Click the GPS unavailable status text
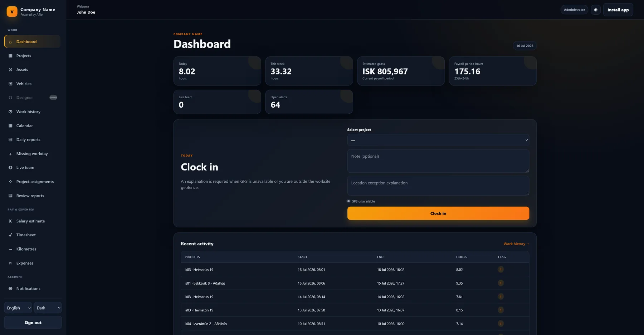644x335 pixels. pyautogui.click(x=363, y=201)
